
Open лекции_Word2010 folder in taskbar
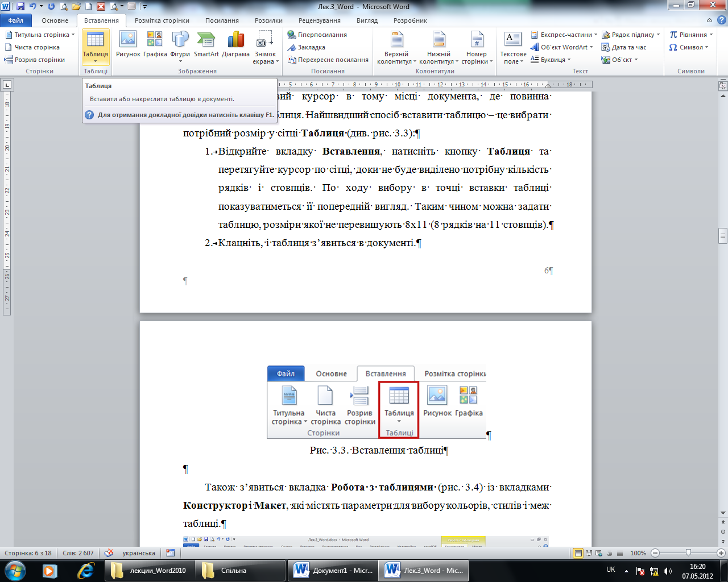[150, 570]
